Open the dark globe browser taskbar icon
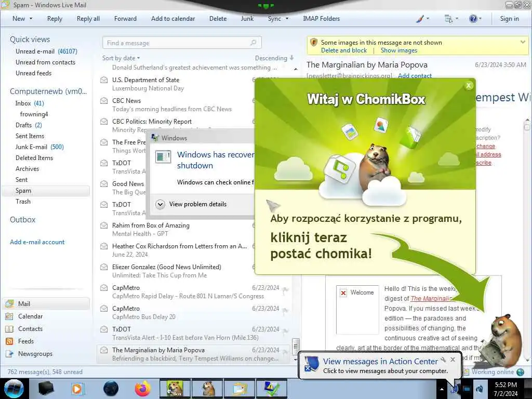 (111, 389)
